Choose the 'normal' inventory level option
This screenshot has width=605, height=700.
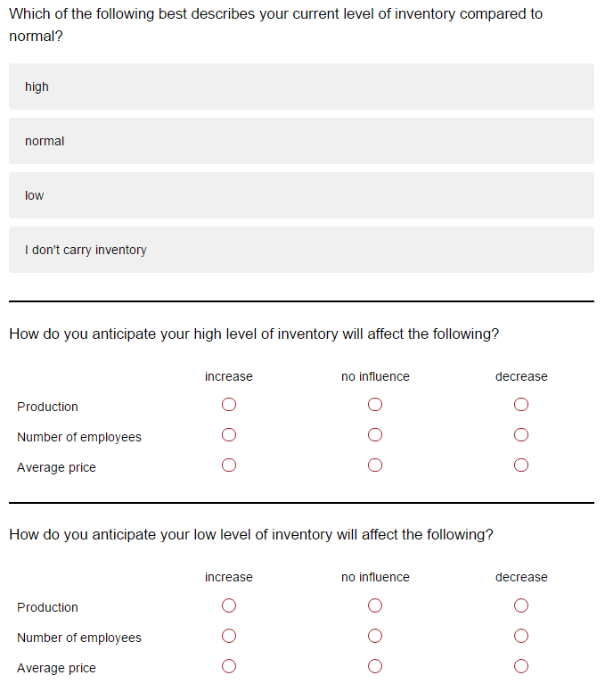301,141
